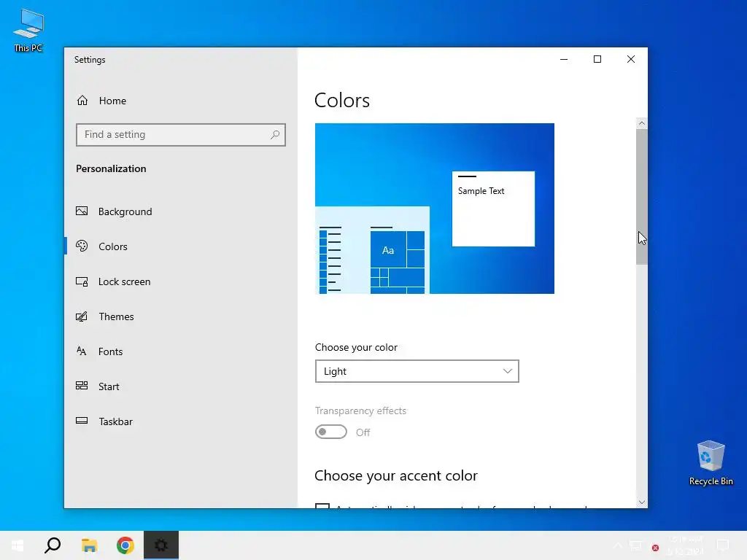The width and height of the screenshot is (747, 560).
Task: Click the taskbar clock and date
Action: [686, 545]
